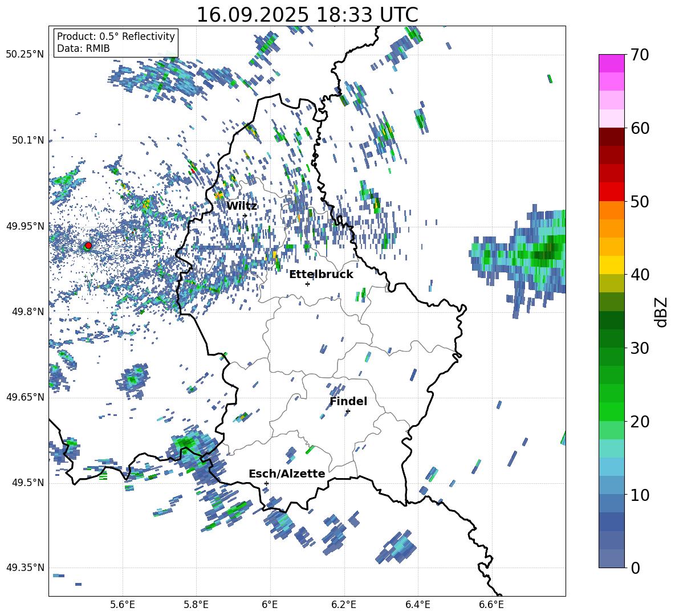The image size is (675, 616).
Task: Click the magenta top segment of colorbar
Action: (612, 63)
